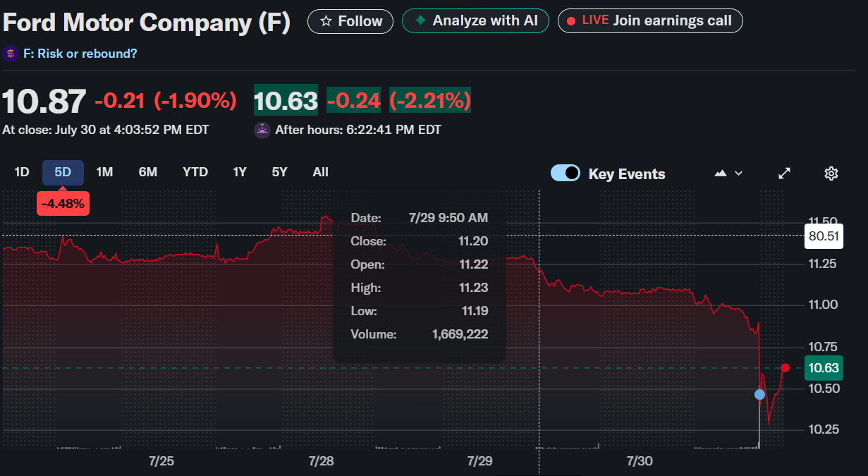Screen dimensions: 868x476
Task: Select the YTD range tab
Action: [x=195, y=172]
